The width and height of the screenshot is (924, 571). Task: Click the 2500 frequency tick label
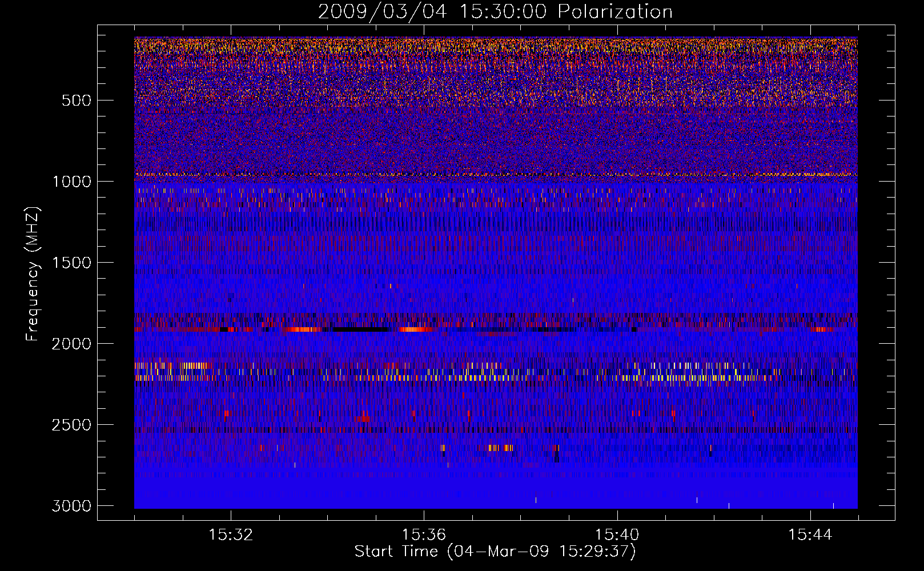(x=72, y=425)
